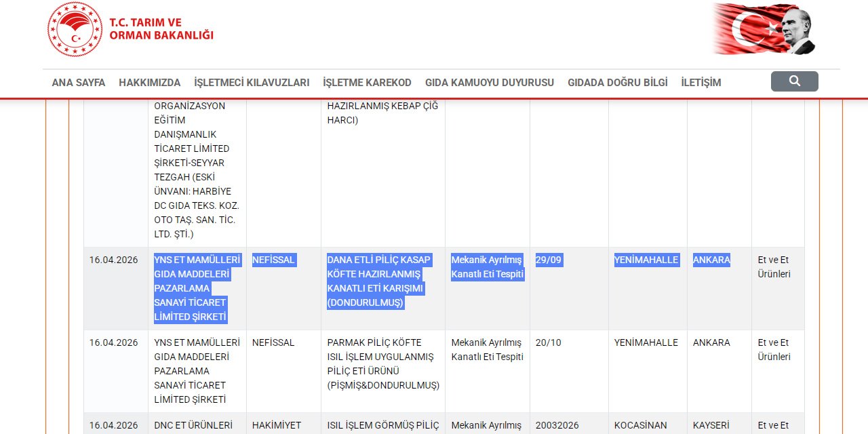Open the HAKKIMIZDA menu item
The image size is (868, 434).
(149, 83)
